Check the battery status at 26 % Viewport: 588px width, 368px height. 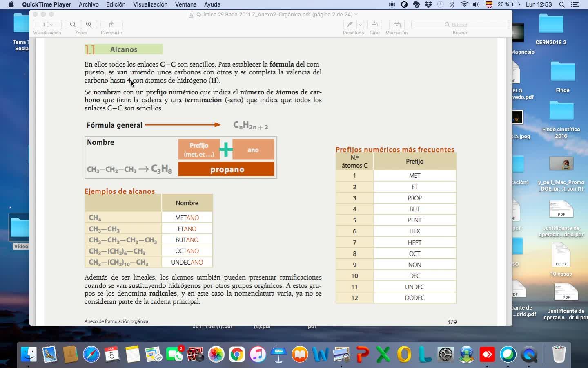point(509,4)
